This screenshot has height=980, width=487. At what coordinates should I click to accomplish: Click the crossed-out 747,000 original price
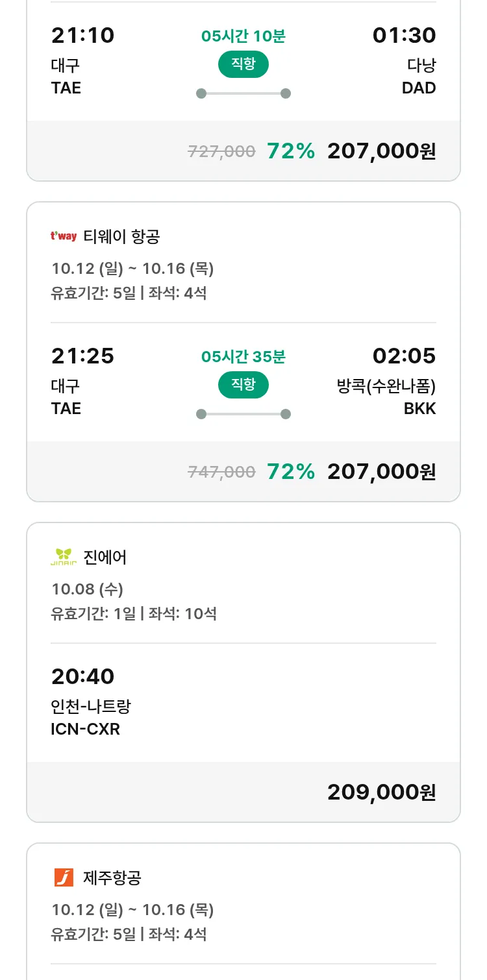pos(221,472)
